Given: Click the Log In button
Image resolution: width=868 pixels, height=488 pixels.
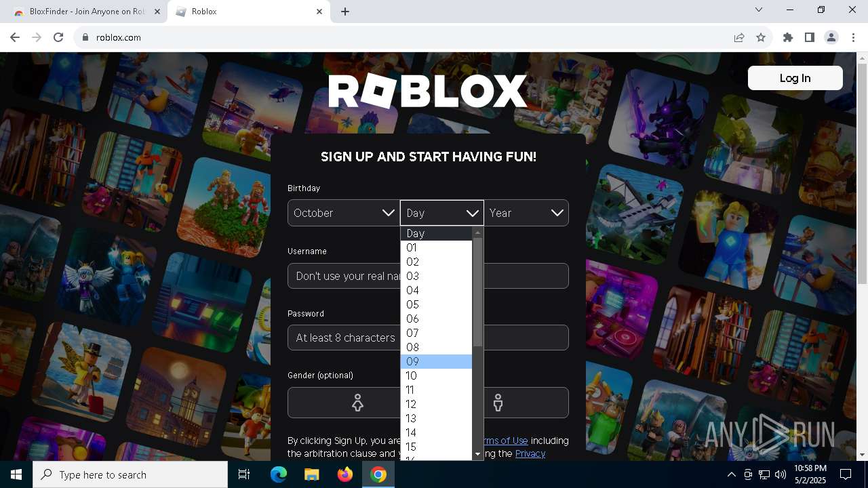Looking at the screenshot, I should [795, 78].
